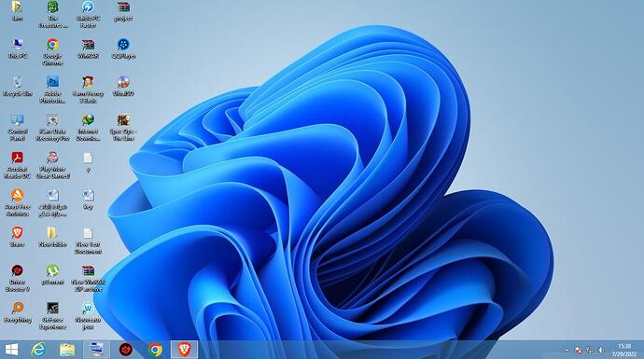
Task: Open the taskbar clock and date
Action: 623,350
